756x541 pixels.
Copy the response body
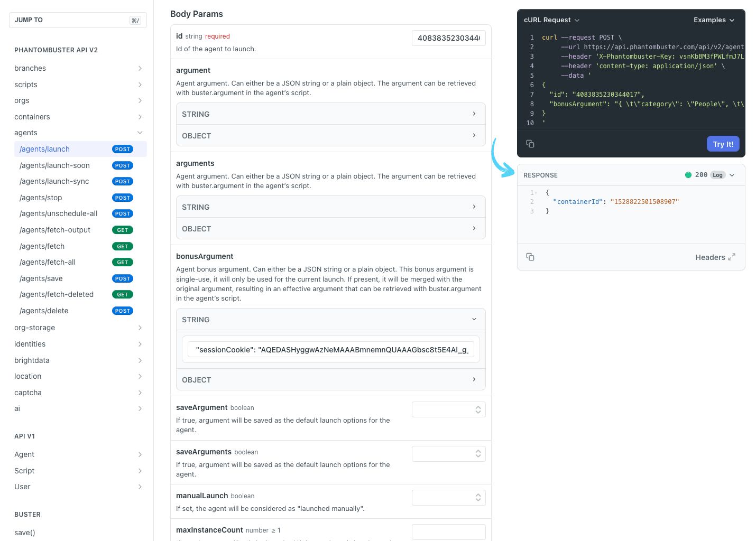point(530,257)
